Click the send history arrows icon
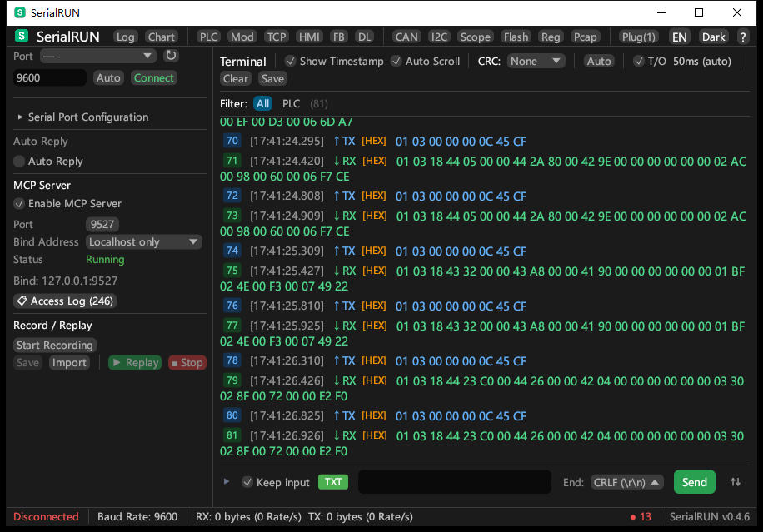This screenshot has height=532, width=763. [x=736, y=482]
